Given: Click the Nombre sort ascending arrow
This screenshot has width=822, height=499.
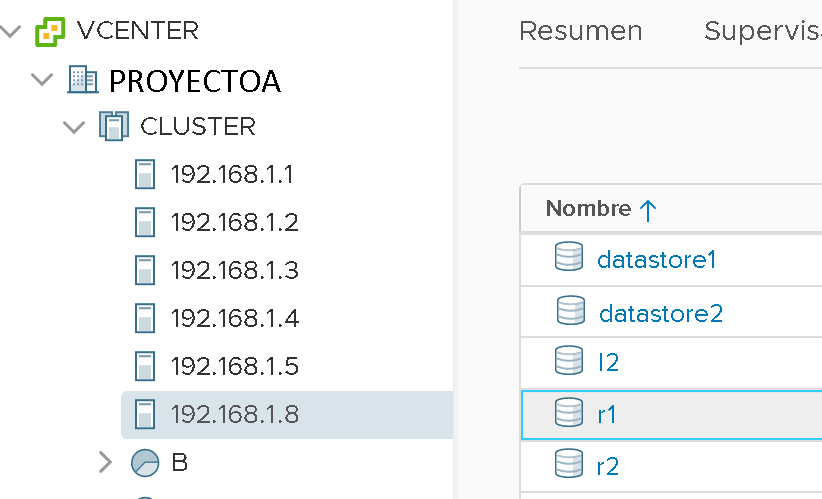Looking at the screenshot, I should pyautogui.click(x=648, y=210).
